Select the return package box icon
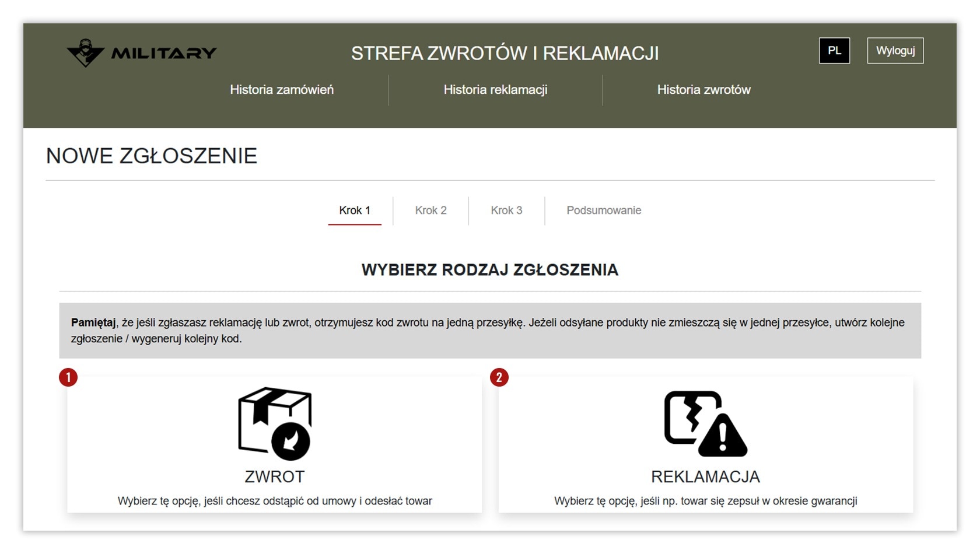This screenshot has width=980, height=554. [x=275, y=424]
